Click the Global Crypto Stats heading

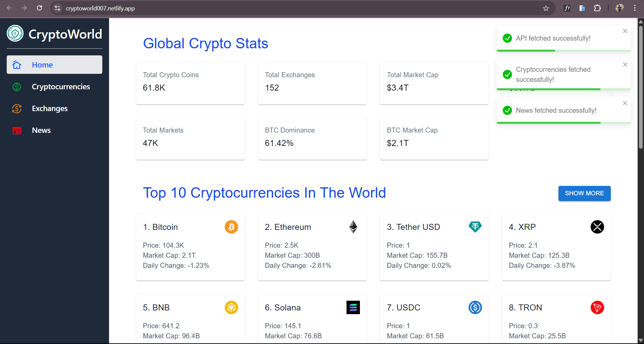(x=206, y=44)
